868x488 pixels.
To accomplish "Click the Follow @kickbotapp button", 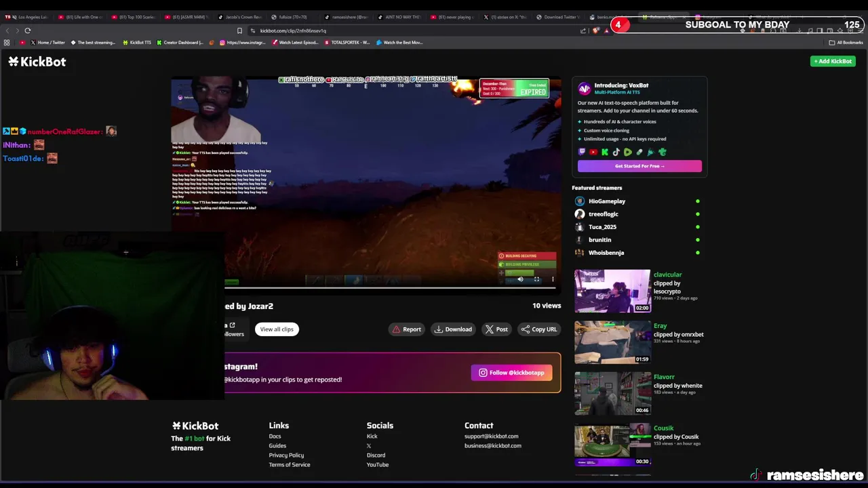I will point(511,373).
